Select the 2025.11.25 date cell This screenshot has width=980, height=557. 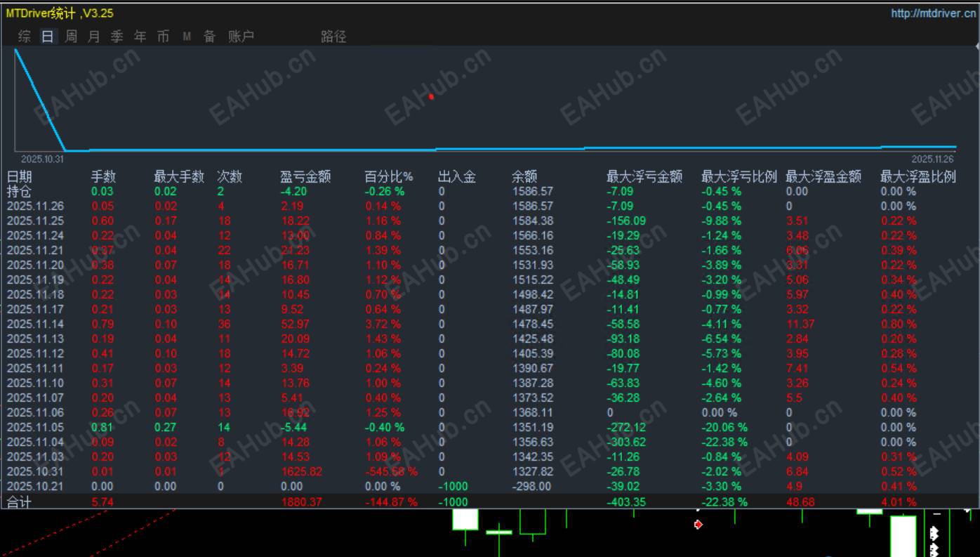pyautogui.click(x=35, y=221)
